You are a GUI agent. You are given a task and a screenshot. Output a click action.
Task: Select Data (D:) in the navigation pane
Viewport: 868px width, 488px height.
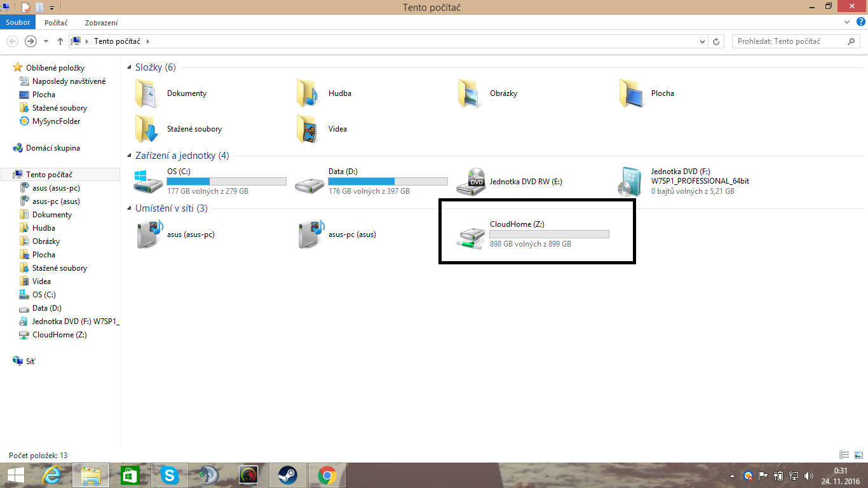click(46, 308)
